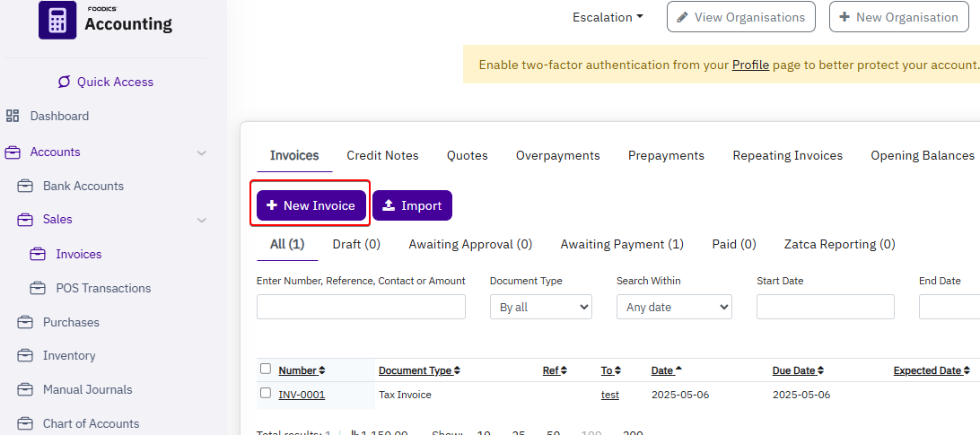Open Manual Journals in the sidebar
The height and width of the screenshot is (435, 980).
tap(87, 389)
